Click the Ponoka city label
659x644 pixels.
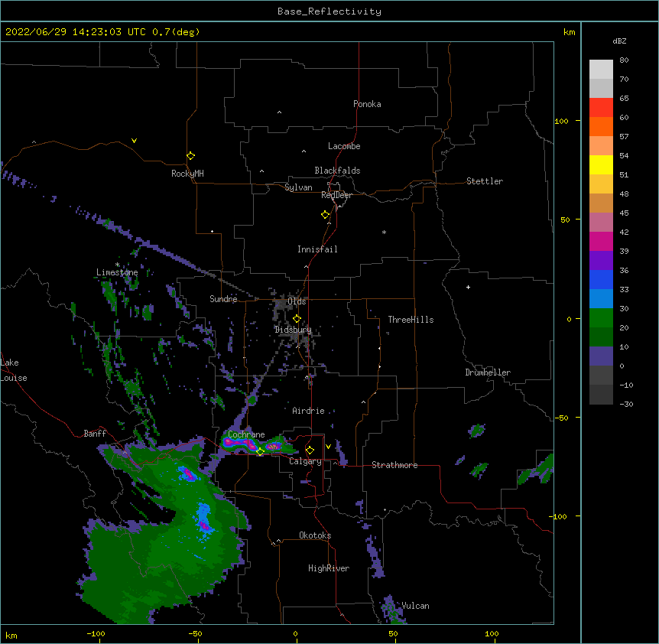tap(367, 104)
